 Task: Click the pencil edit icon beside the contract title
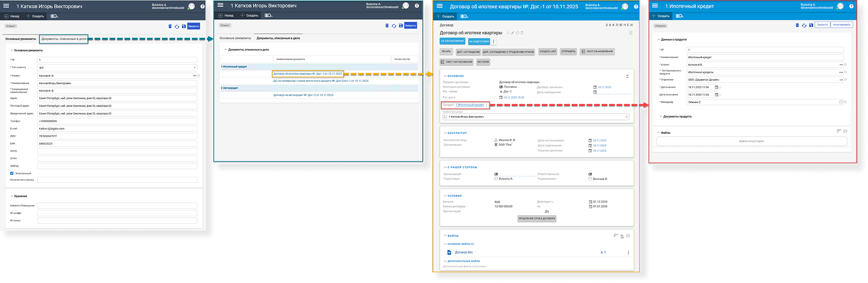pos(513,33)
